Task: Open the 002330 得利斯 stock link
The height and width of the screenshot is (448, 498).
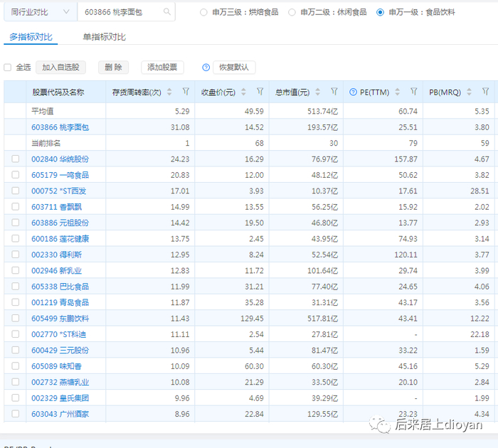Action: click(56, 255)
